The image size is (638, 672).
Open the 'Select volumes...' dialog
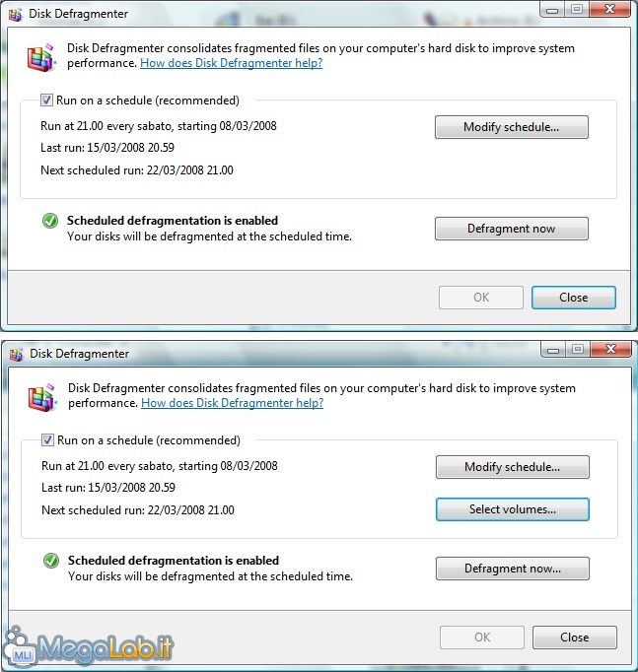pos(513,509)
